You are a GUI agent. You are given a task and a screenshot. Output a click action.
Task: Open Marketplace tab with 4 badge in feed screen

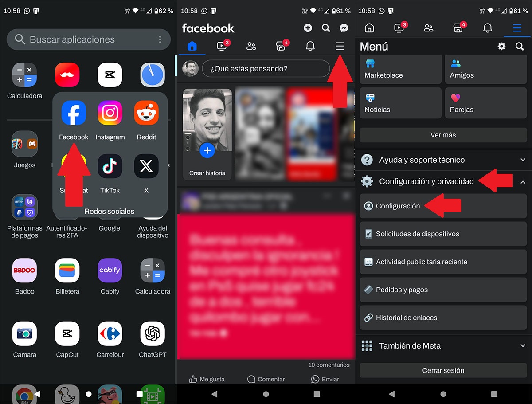point(281,45)
